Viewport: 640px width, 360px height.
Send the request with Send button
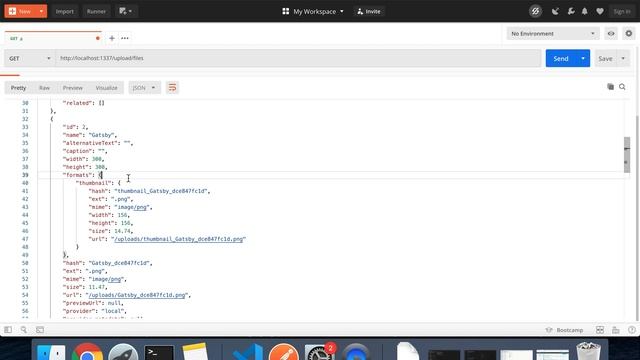point(561,58)
